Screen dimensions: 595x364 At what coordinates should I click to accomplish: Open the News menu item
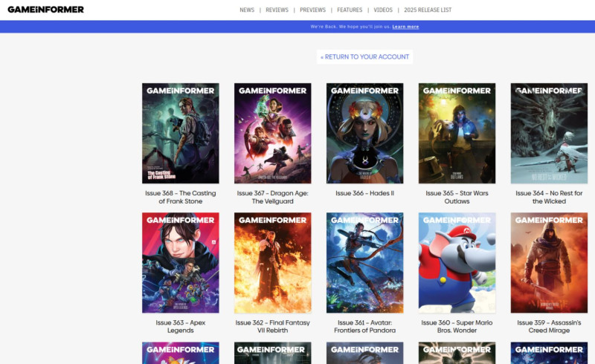247,10
